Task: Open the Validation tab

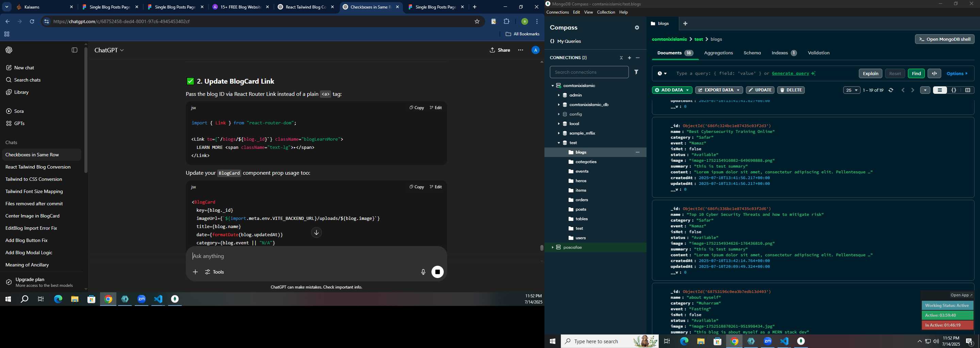Action: click(818, 53)
